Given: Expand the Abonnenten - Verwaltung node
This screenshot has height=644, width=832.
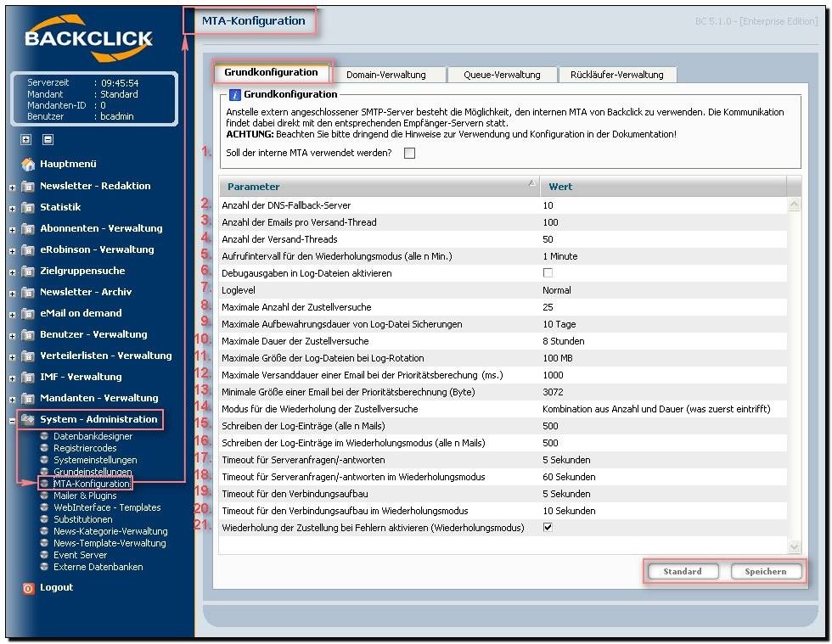Looking at the screenshot, I should 12,230.
